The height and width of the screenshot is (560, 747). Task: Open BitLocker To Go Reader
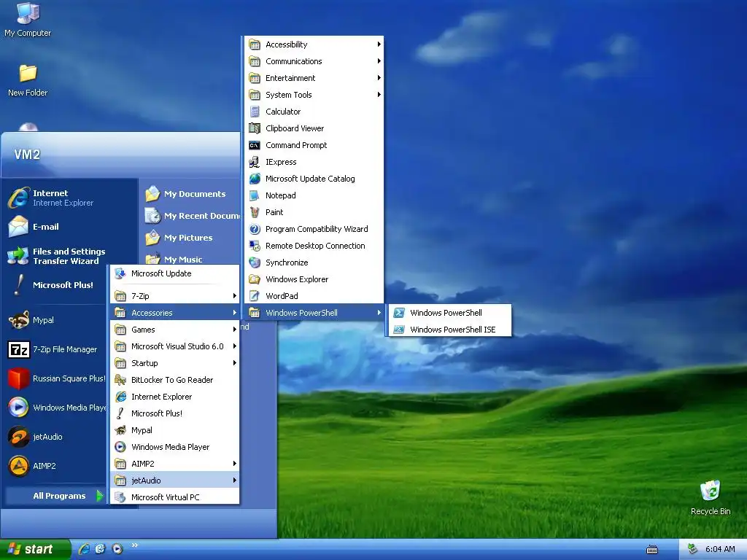point(175,379)
